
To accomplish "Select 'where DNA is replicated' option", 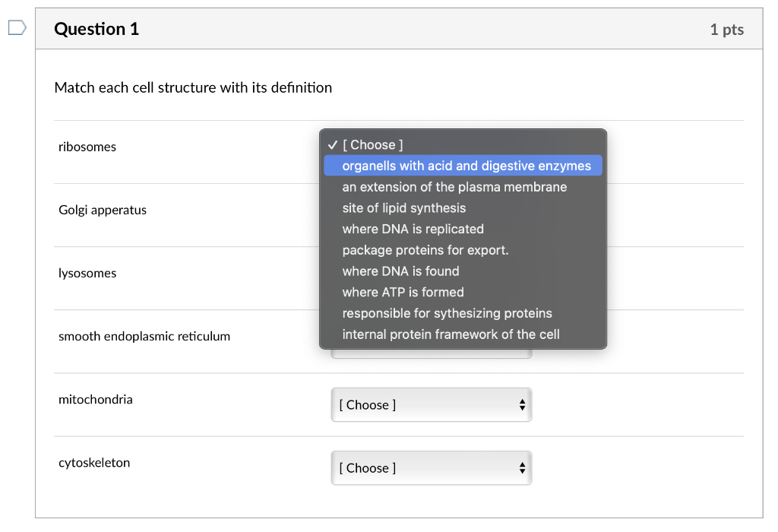I will point(413,229).
